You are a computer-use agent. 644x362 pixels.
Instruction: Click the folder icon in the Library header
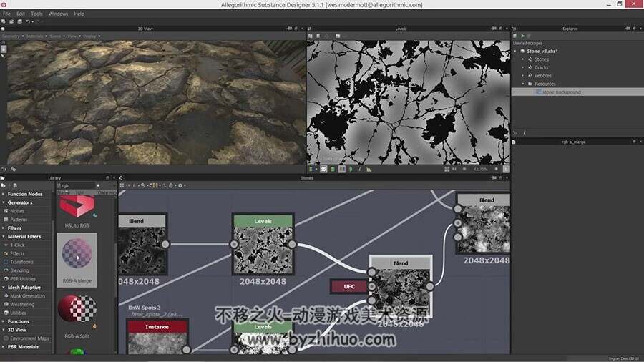point(2,178)
